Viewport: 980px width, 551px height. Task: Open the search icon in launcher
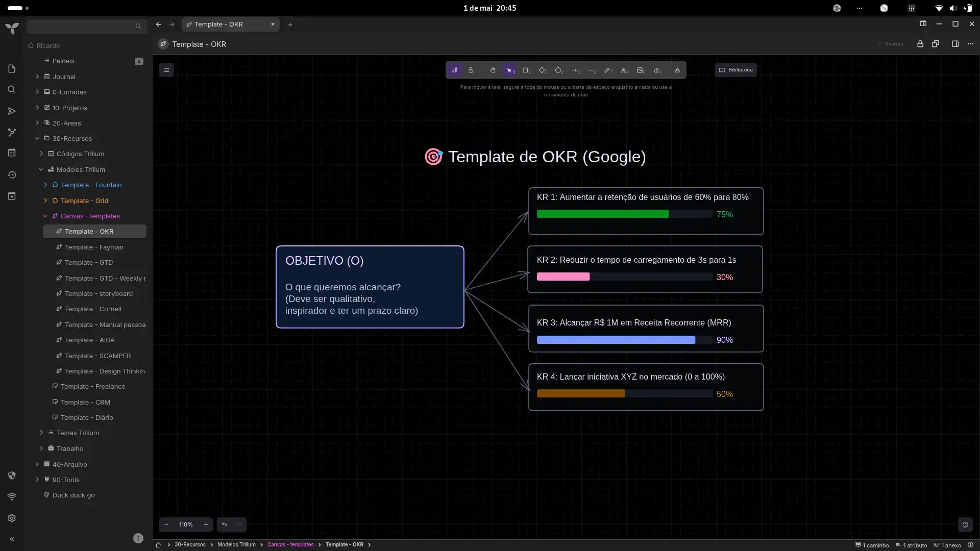point(12,90)
